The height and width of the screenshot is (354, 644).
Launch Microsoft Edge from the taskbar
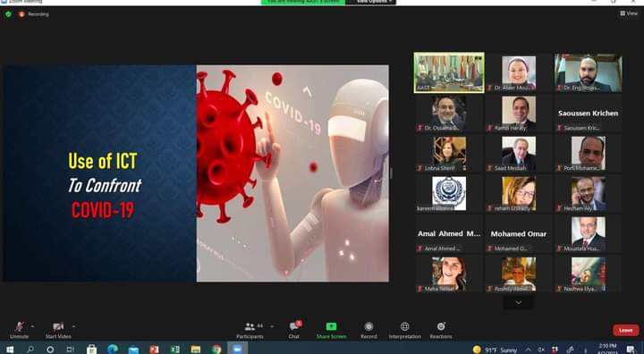click(x=113, y=349)
